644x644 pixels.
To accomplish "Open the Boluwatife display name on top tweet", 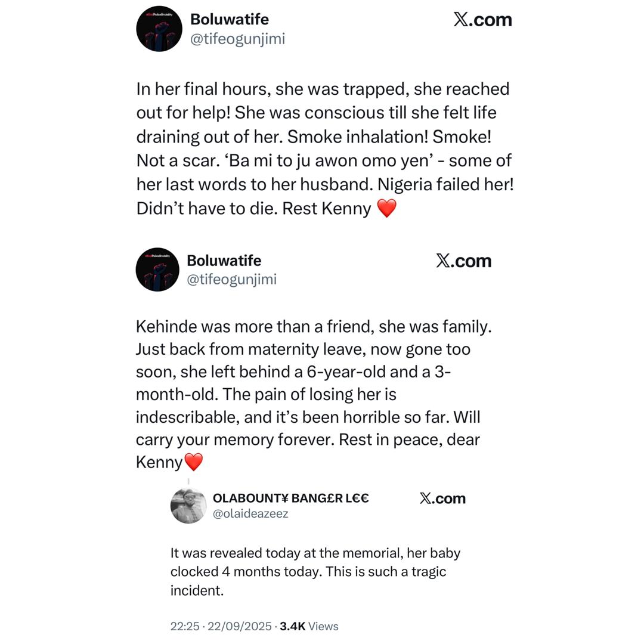I will pos(229,19).
